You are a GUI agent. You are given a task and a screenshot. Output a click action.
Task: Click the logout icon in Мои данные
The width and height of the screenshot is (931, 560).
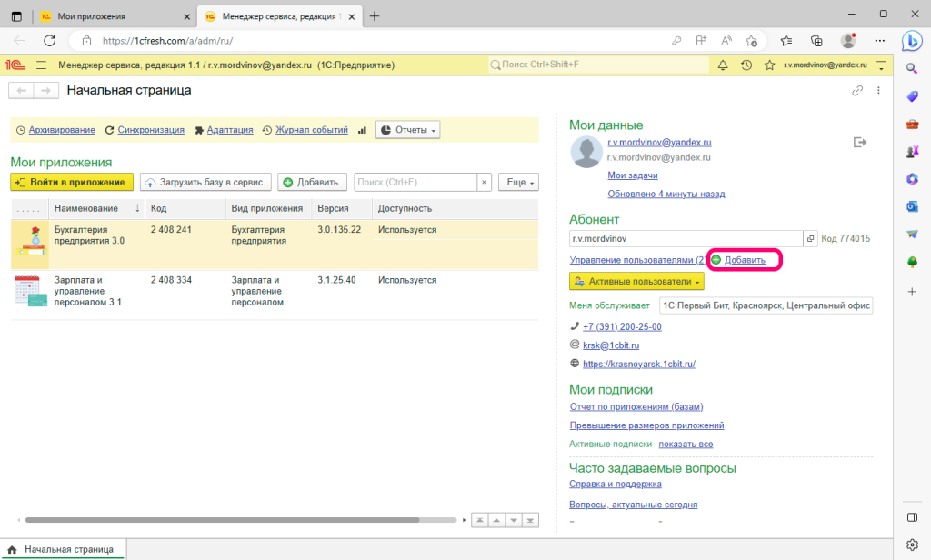[x=860, y=143]
